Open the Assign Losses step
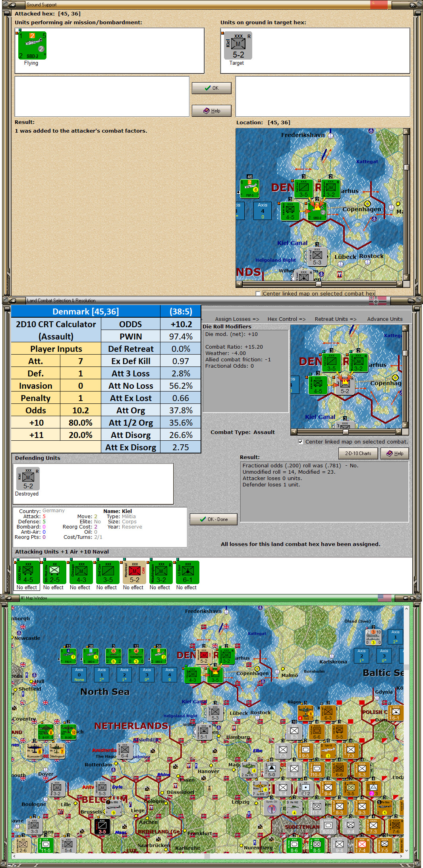Viewport: 423px width, 868px height. click(x=237, y=319)
